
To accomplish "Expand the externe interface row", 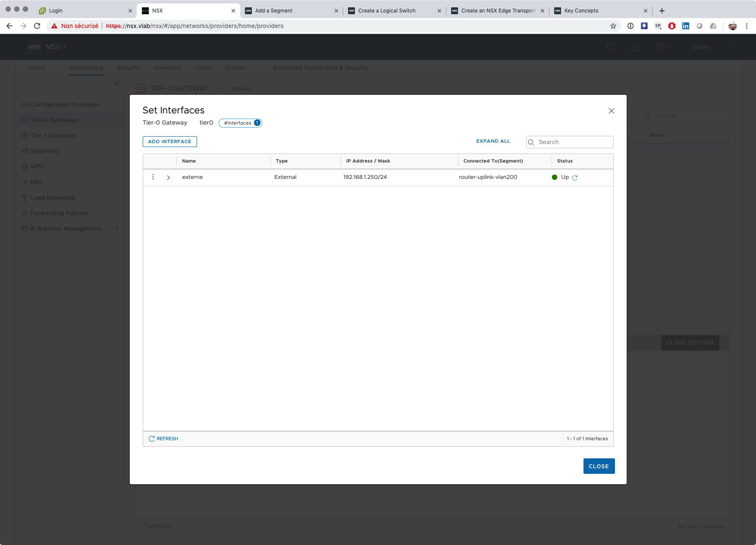I will tap(169, 178).
